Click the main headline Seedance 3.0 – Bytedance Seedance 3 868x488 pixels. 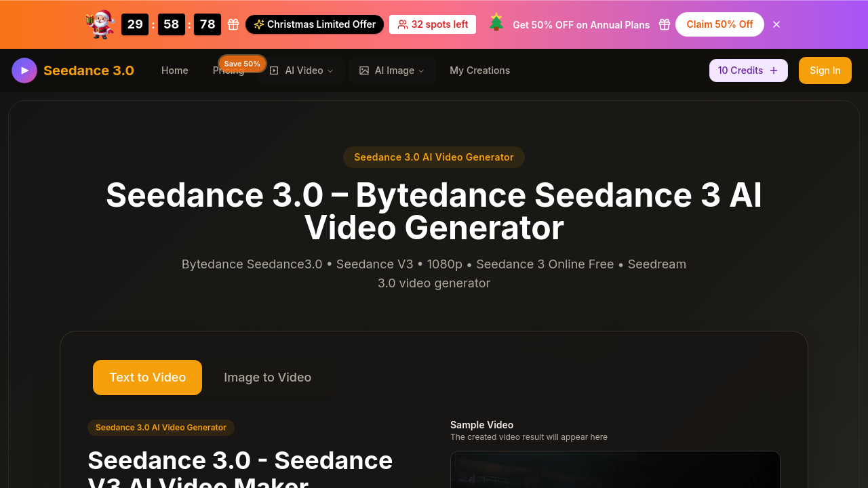(x=434, y=211)
